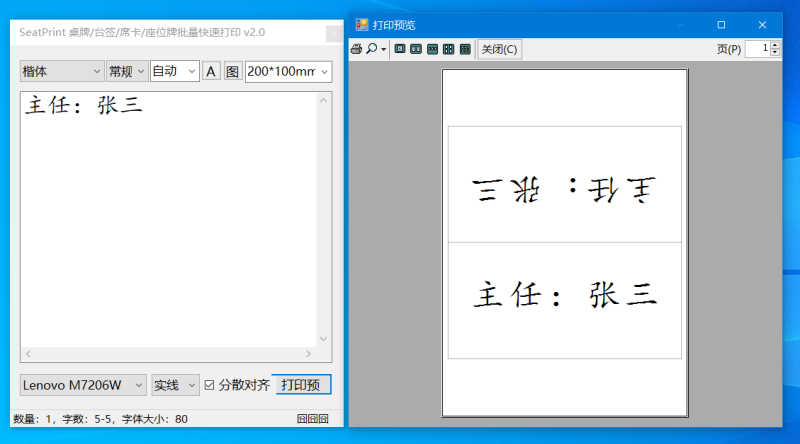
Task: Close the 打印预览 window
Action: 762,24
